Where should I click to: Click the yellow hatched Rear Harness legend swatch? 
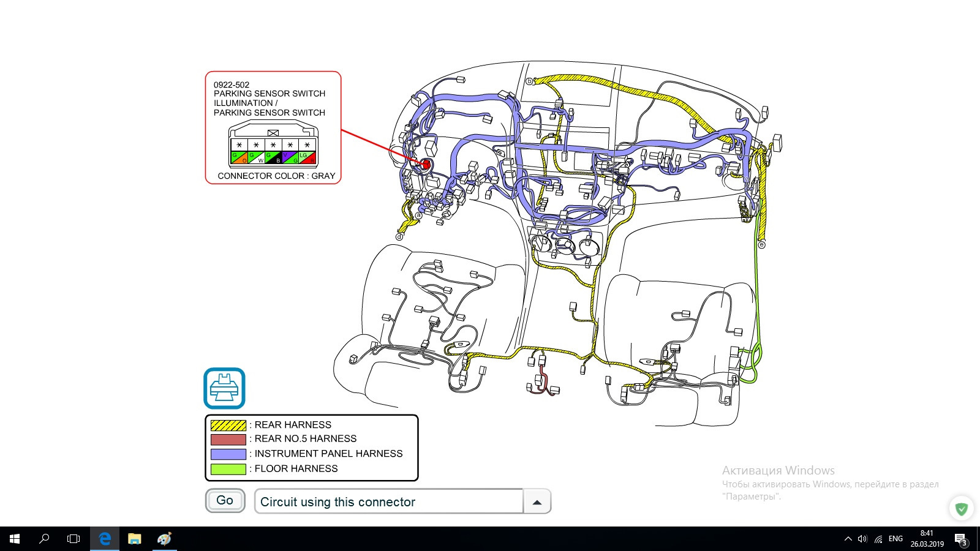(228, 425)
